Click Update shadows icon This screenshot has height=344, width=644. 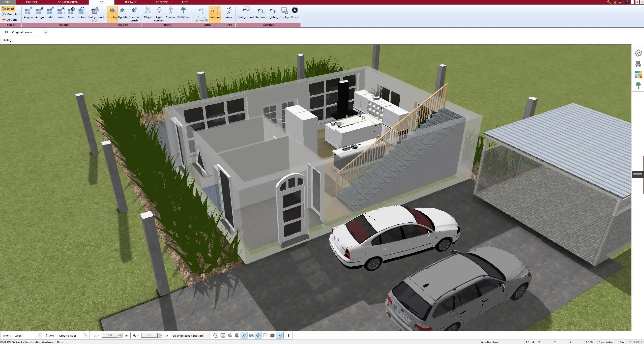tap(123, 13)
